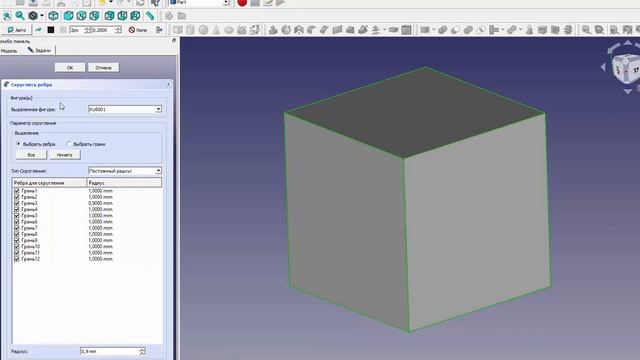
Task: Uncheck the Грань5 edge checkbox
Action: coord(17,216)
